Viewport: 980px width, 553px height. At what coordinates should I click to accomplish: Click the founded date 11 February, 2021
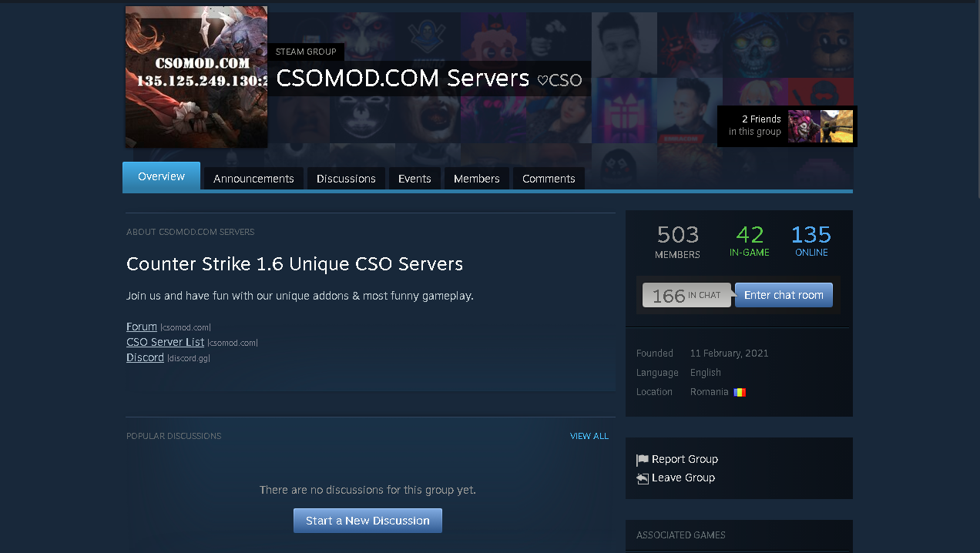(729, 354)
